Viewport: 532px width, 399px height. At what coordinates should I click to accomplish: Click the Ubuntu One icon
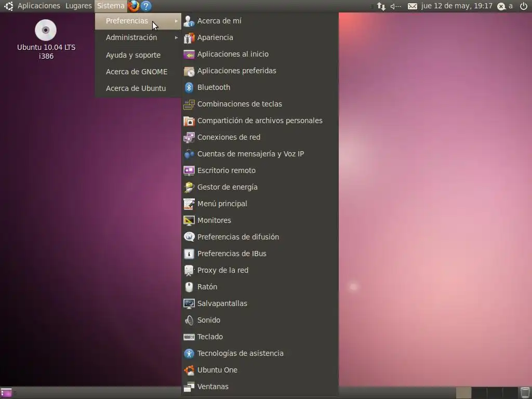tap(189, 370)
